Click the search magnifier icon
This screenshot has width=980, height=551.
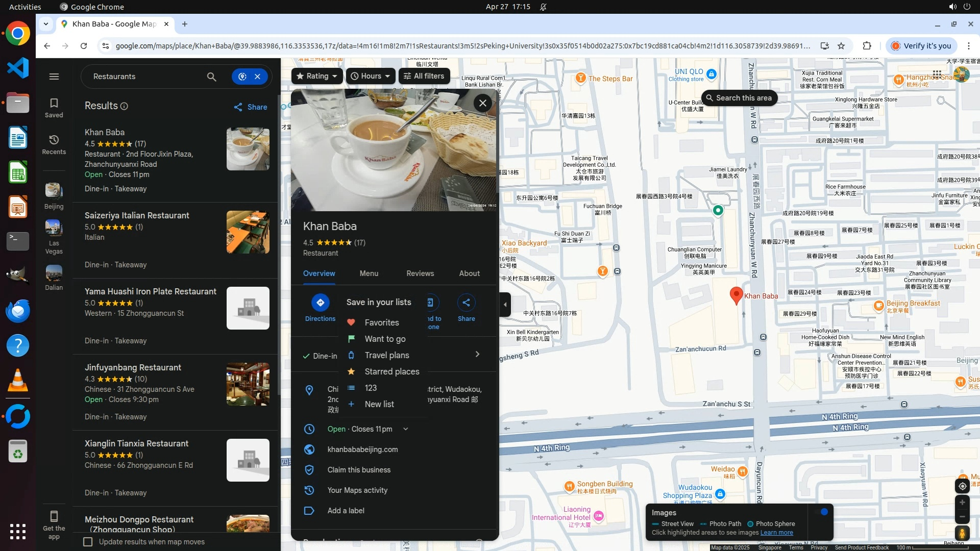pos(211,77)
